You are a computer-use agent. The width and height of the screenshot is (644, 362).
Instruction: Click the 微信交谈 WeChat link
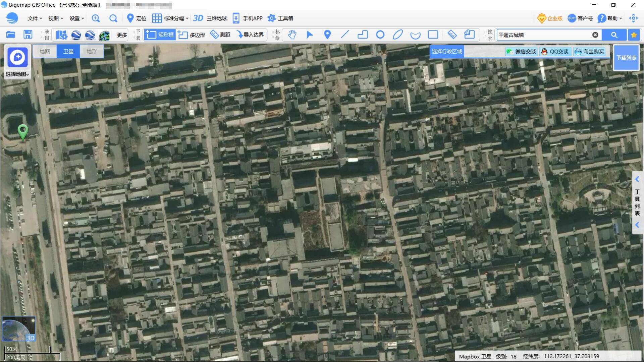tap(522, 52)
